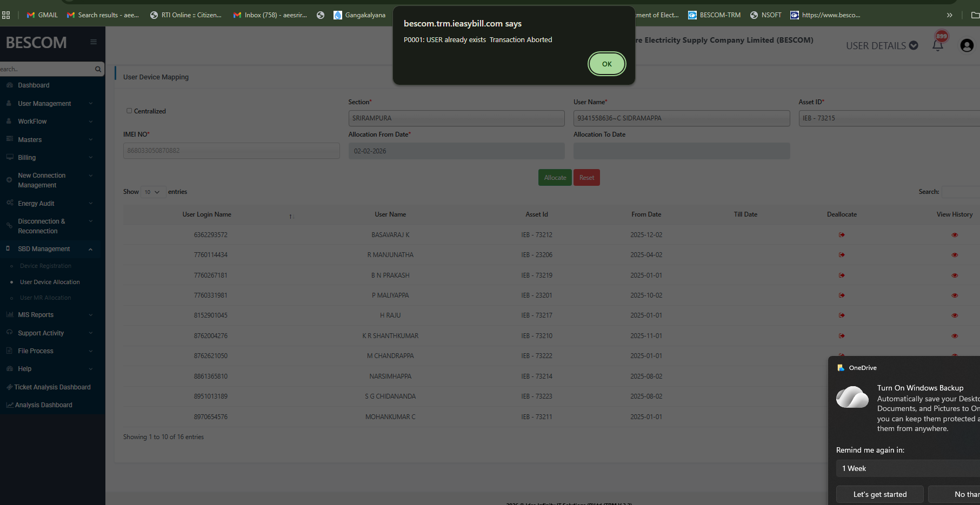Click the From Date column header
This screenshot has width=980, height=505.
coord(646,214)
